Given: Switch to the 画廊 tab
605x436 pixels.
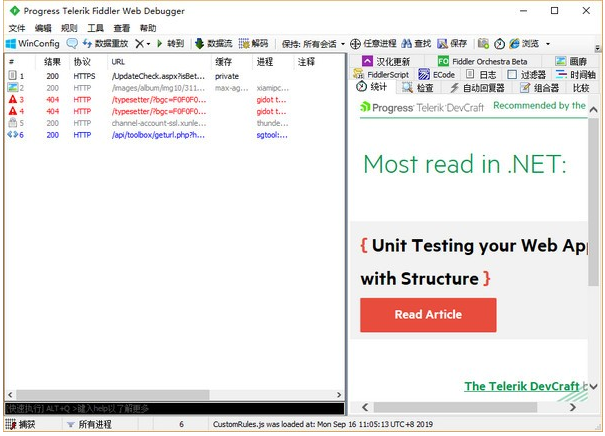Looking at the screenshot, I should point(571,61).
